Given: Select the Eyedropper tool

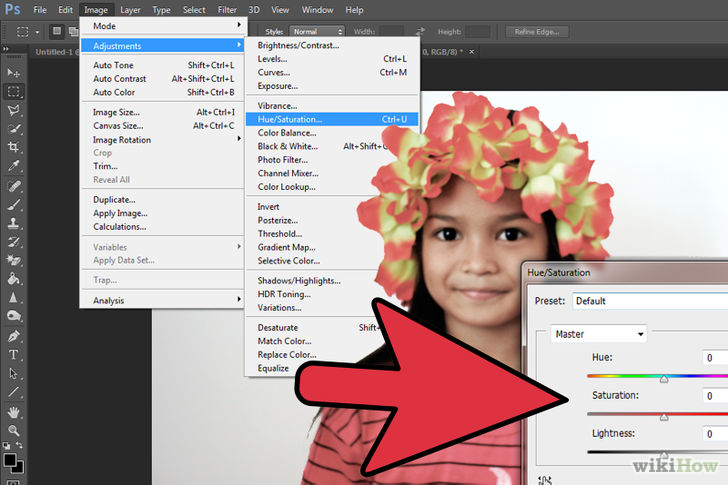Looking at the screenshot, I should click(13, 166).
